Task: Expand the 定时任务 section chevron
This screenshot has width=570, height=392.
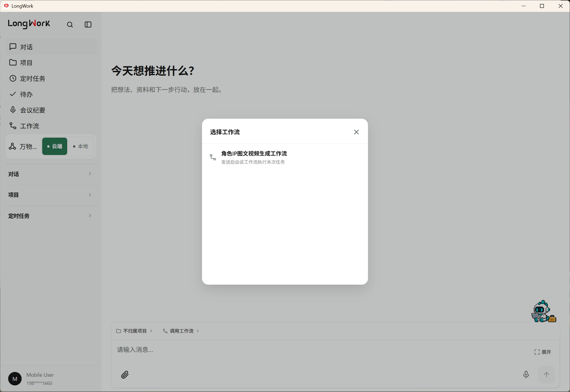Action: click(90, 216)
